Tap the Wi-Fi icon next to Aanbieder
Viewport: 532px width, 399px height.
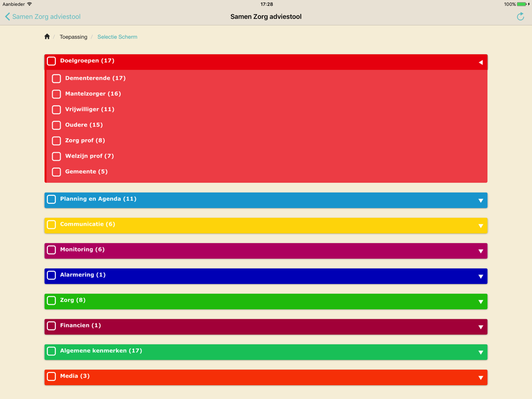coord(29,4)
